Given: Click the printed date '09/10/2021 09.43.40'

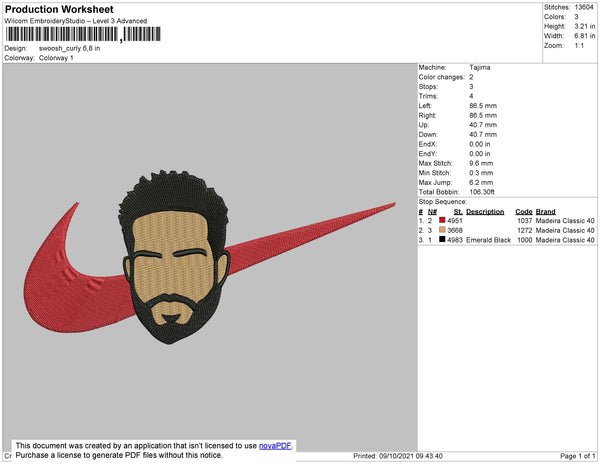Looking at the screenshot, I should pyautogui.click(x=411, y=456).
